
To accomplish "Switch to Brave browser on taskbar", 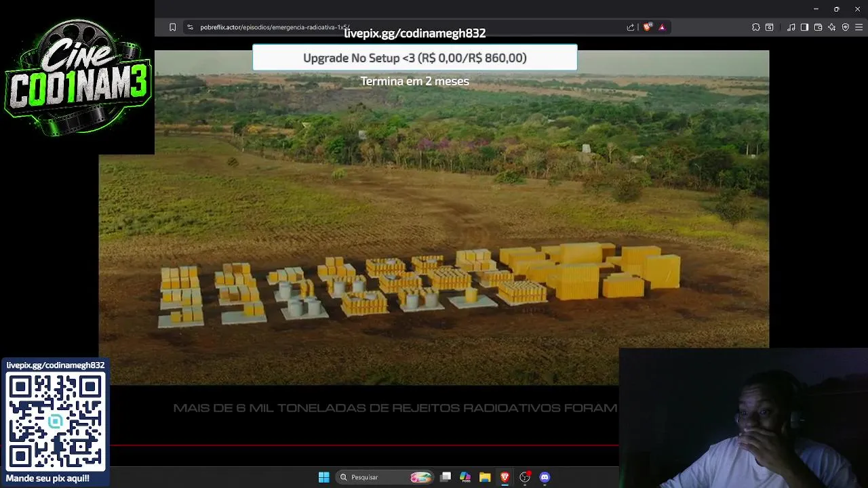I will 505,477.
